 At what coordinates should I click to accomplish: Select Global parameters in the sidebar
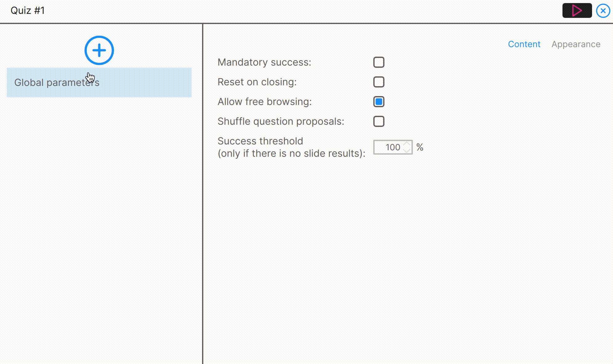(99, 83)
